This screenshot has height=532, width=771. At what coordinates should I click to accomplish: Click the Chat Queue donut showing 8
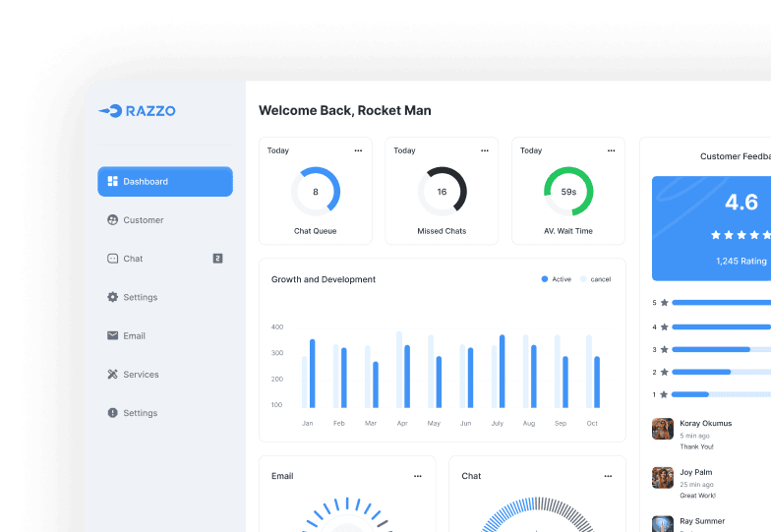click(316, 191)
